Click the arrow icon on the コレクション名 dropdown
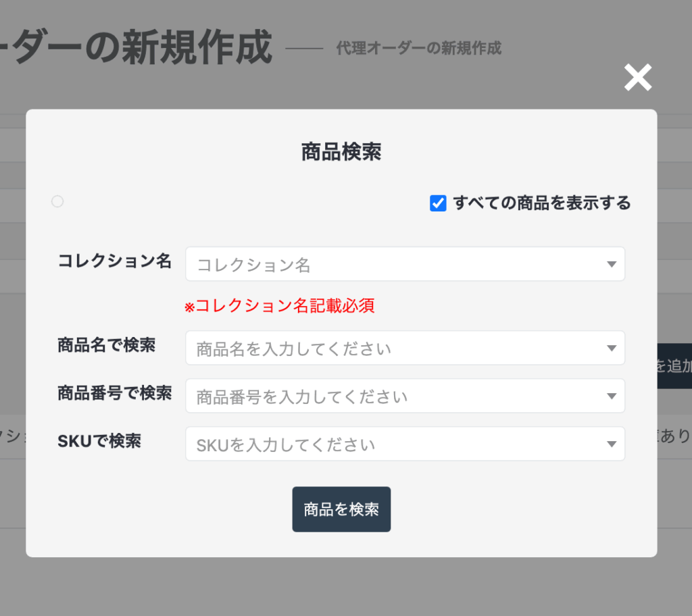 coord(612,264)
